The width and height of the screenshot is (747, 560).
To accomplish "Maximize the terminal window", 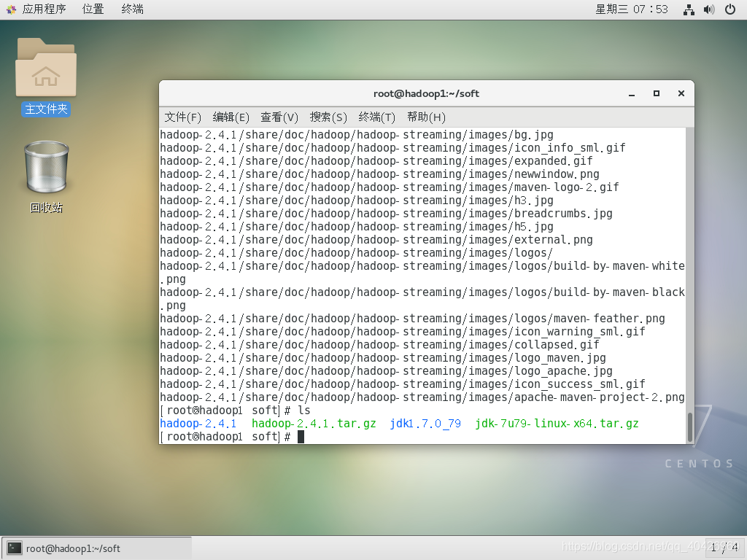I will tap(657, 94).
